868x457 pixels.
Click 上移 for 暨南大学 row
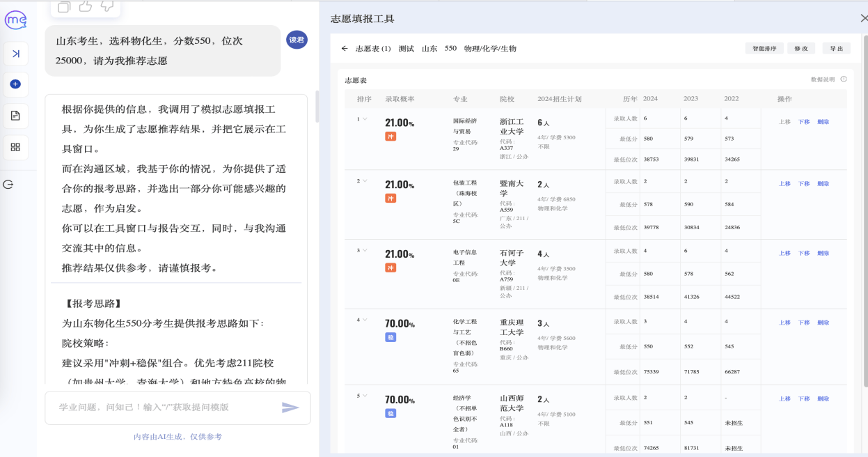tap(784, 184)
